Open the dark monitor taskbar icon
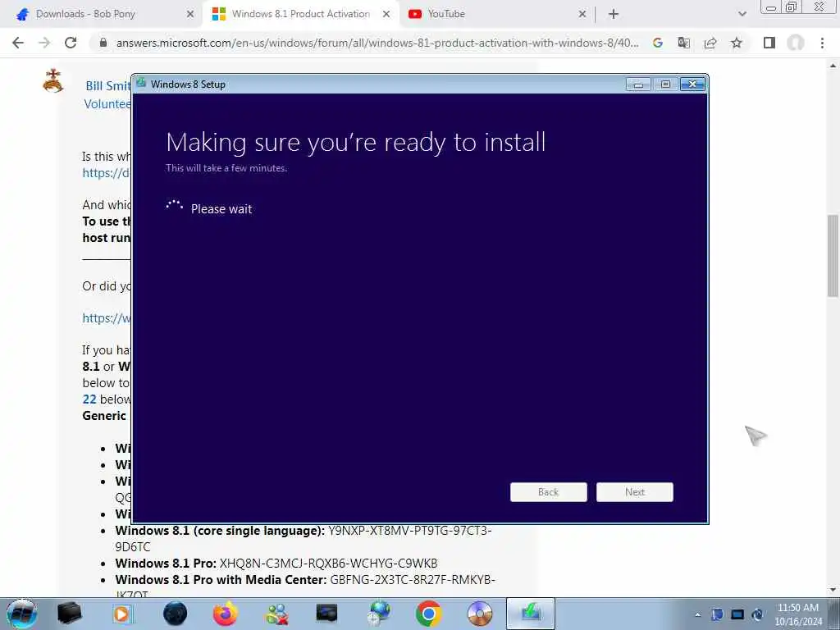The height and width of the screenshot is (630, 840). [x=326, y=614]
